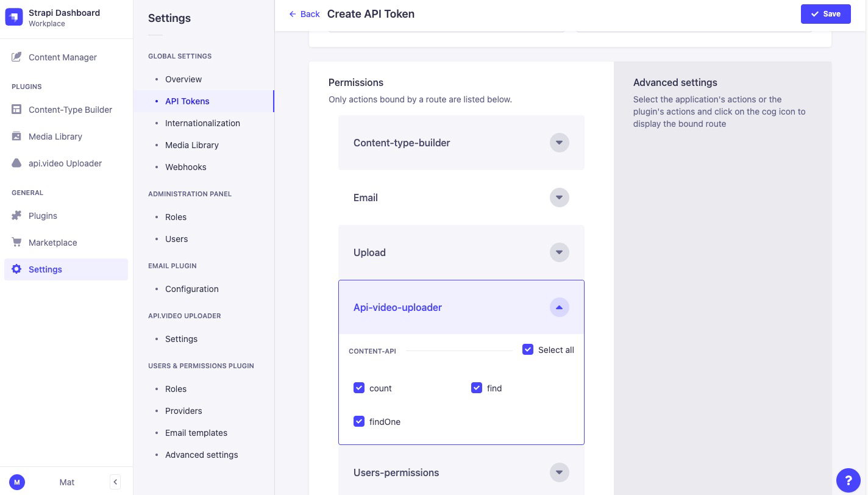Open api.video Uploader in the main menu

66,163
